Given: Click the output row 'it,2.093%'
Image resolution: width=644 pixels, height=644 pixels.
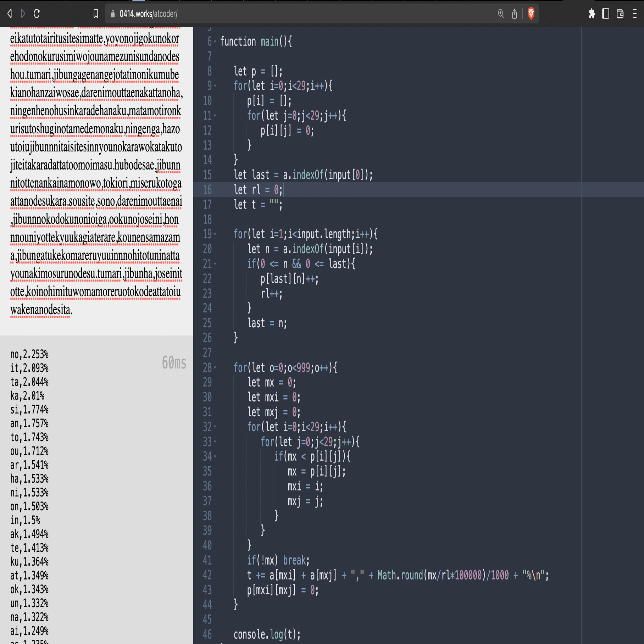Looking at the screenshot, I should point(29,368).
